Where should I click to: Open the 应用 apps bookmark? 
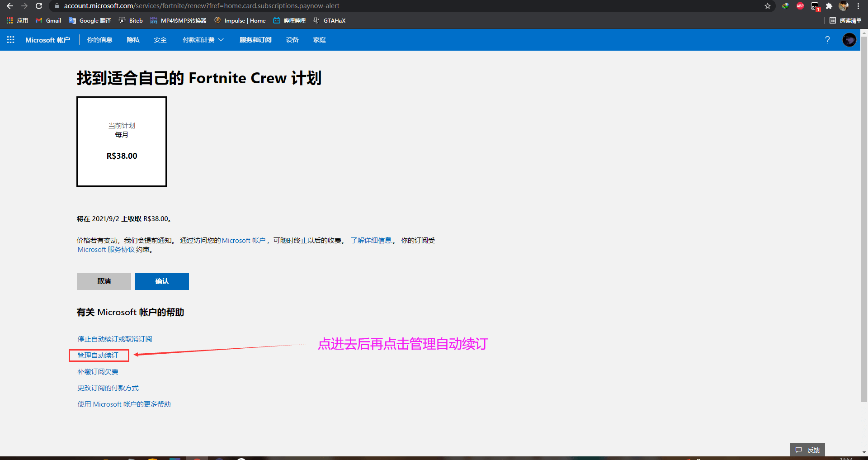tap(17, 20)
